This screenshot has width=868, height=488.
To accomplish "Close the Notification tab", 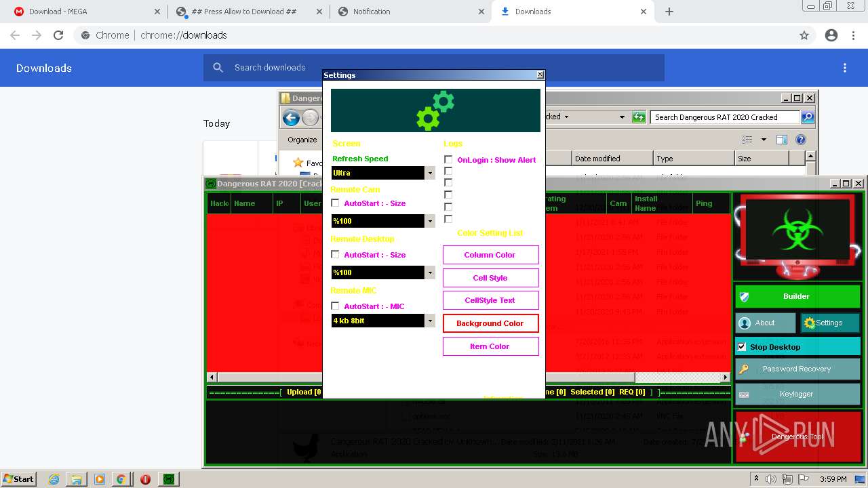I will [x=481, y=12].
